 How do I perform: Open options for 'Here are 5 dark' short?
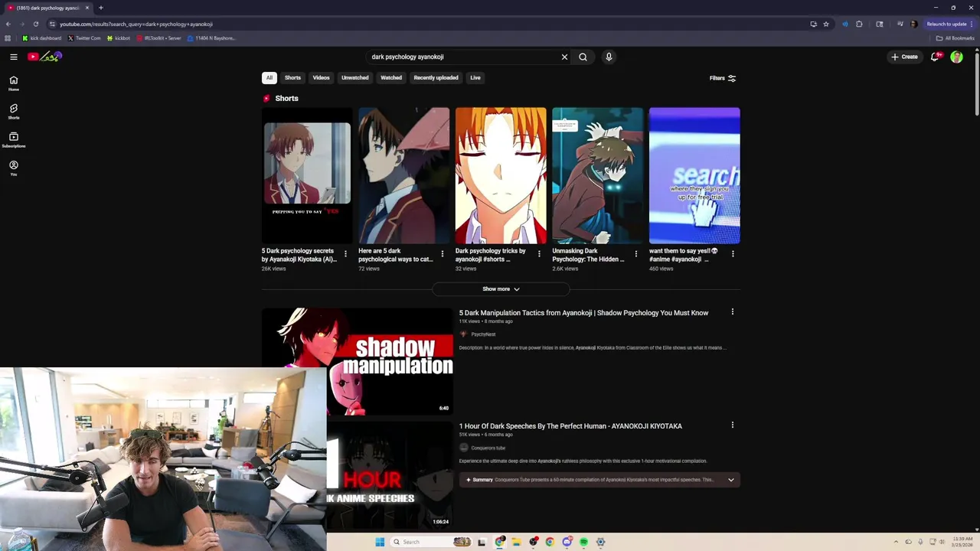442,253
